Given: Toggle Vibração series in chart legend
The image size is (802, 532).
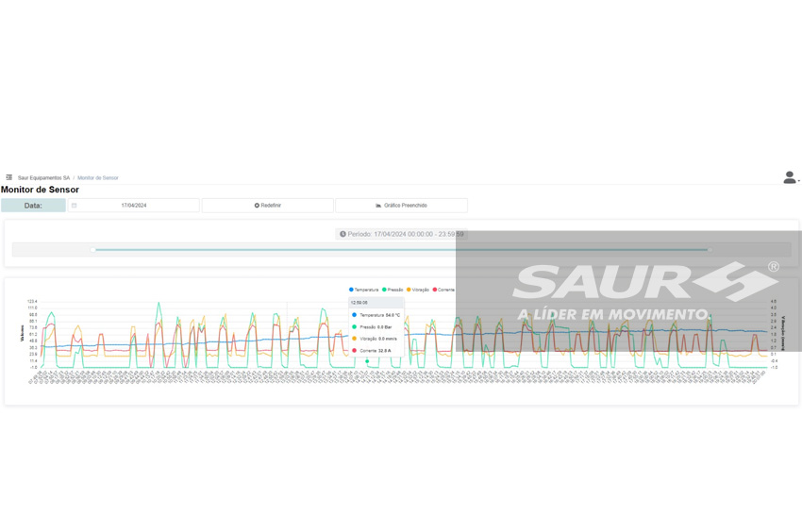Looking at the screenshot, I should point(418,290).
